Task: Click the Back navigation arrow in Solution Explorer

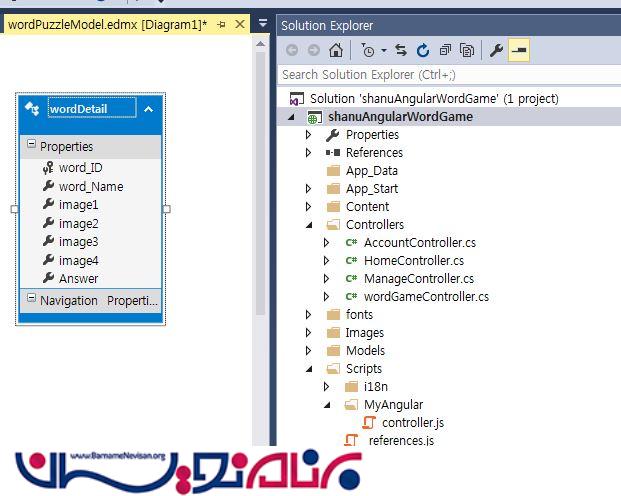Action: (x=292, y=50)
